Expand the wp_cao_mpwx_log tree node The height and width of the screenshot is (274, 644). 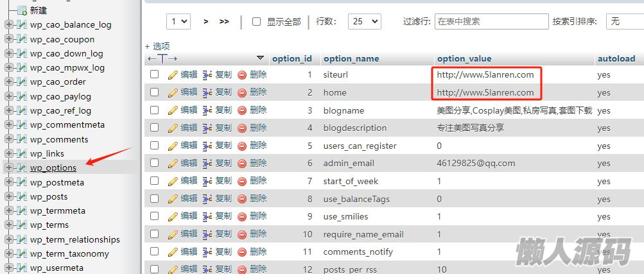(x=8, y=67)
